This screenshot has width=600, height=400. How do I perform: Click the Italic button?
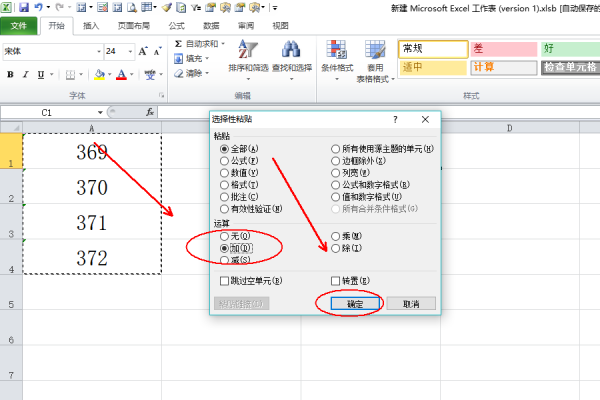point(25,74)
